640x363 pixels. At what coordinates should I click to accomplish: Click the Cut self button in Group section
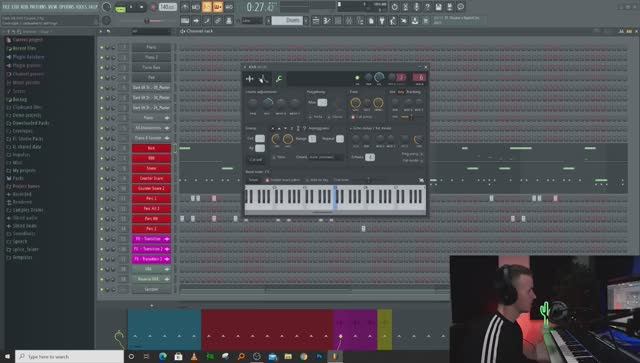(x=256, y=160)
